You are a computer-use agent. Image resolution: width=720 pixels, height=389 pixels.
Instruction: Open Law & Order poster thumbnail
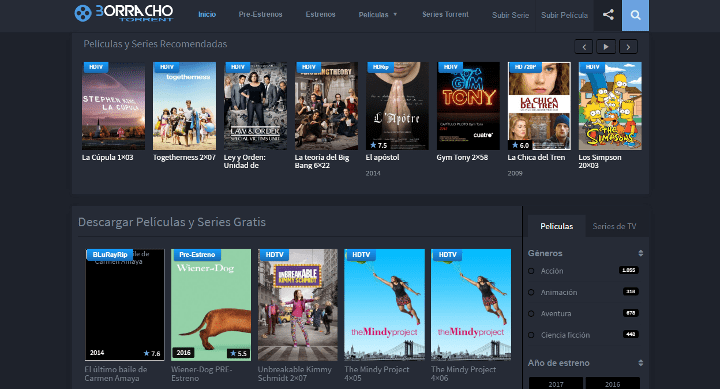pyautogui.click(x=255, y=106)
